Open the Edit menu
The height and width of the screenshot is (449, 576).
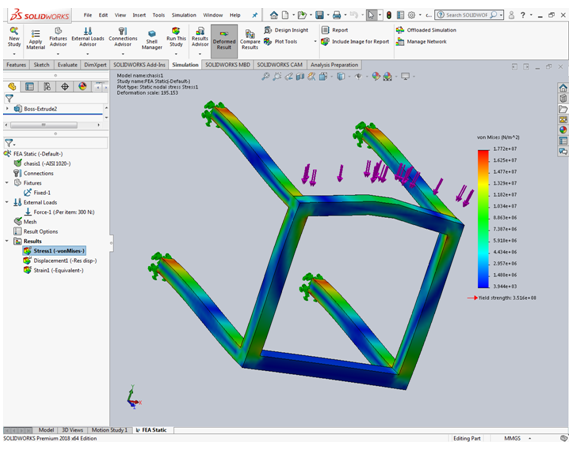103,15
